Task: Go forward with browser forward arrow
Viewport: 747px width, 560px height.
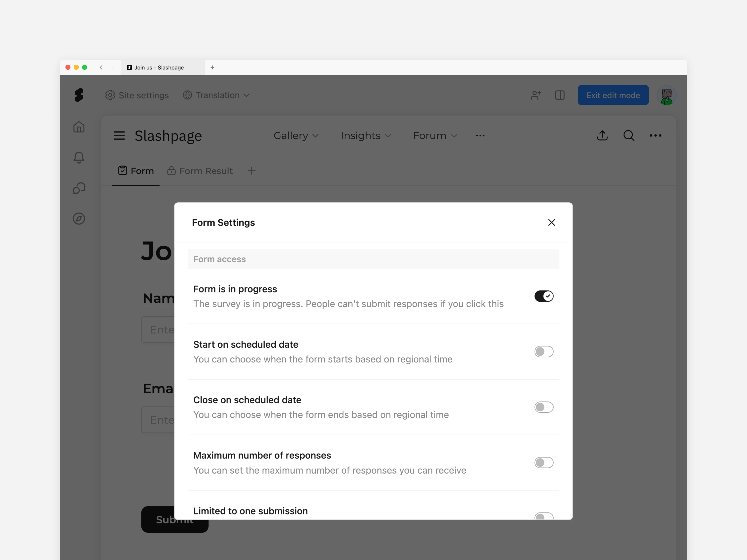Action: click(x=113, y=67)
